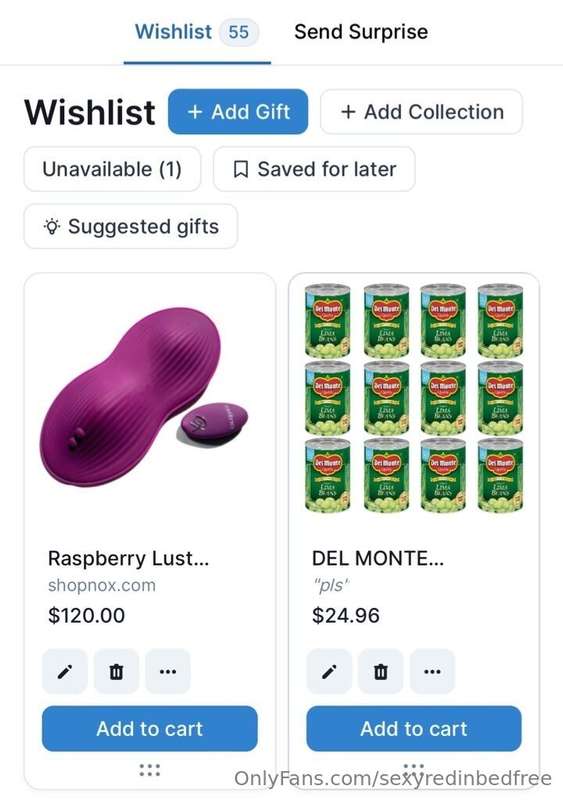563x800 pixels.
Task: Grab the drag handle under Raspberry Lust card
Action: [150, 770]
